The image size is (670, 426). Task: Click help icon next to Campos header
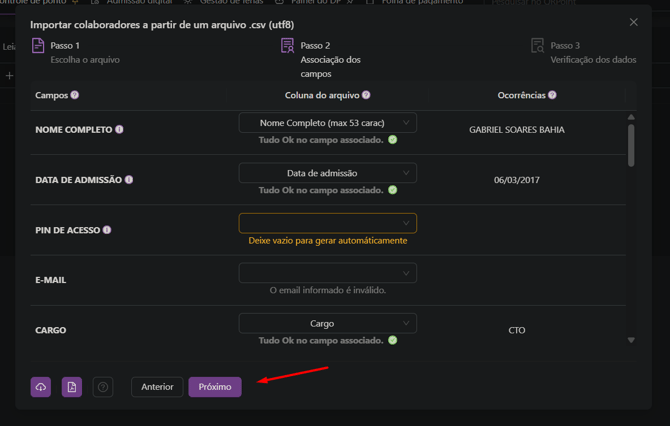[x=75, y=95]
